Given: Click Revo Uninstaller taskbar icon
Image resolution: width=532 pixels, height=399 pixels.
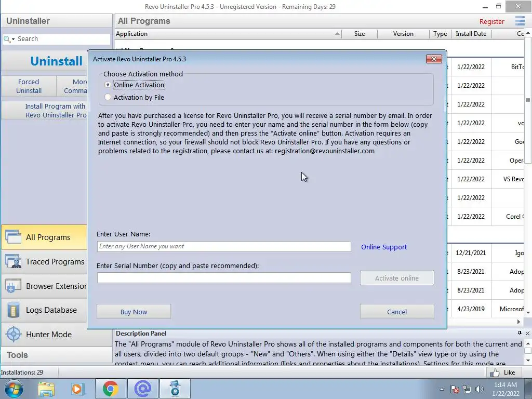Looking at the screenshot, I should click(x=175, y=389).
